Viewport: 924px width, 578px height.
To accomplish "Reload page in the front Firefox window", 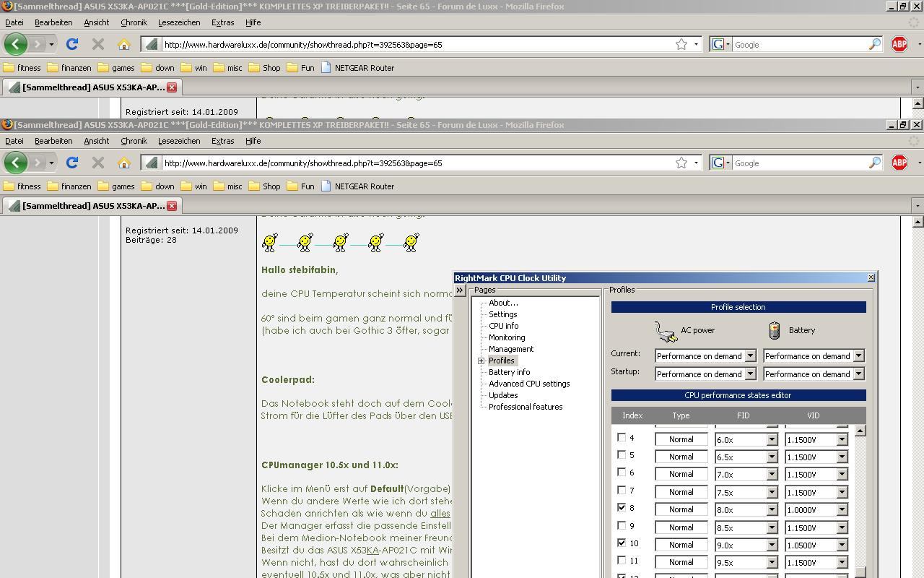I will pyautogui.click(x=72, y=163).
